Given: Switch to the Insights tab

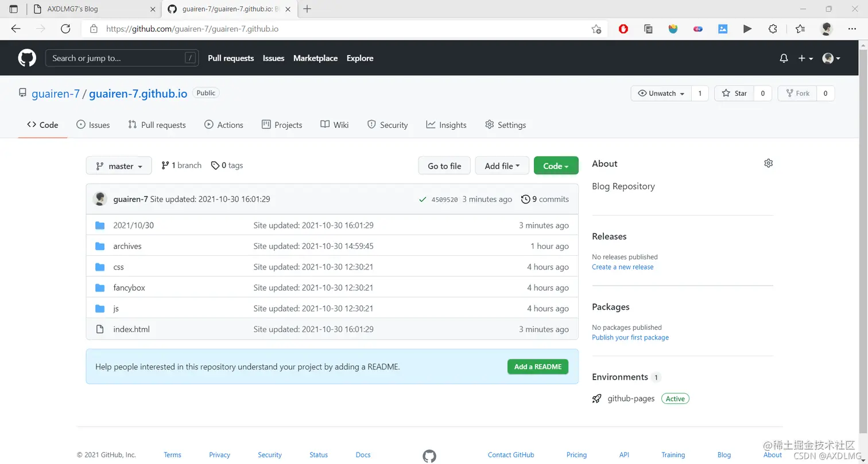Looking at the screenshot, I should coord(447,125).
